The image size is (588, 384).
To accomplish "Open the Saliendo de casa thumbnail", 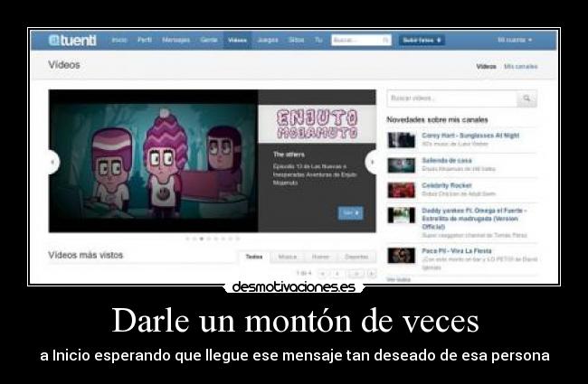I will tap(402, 165).
